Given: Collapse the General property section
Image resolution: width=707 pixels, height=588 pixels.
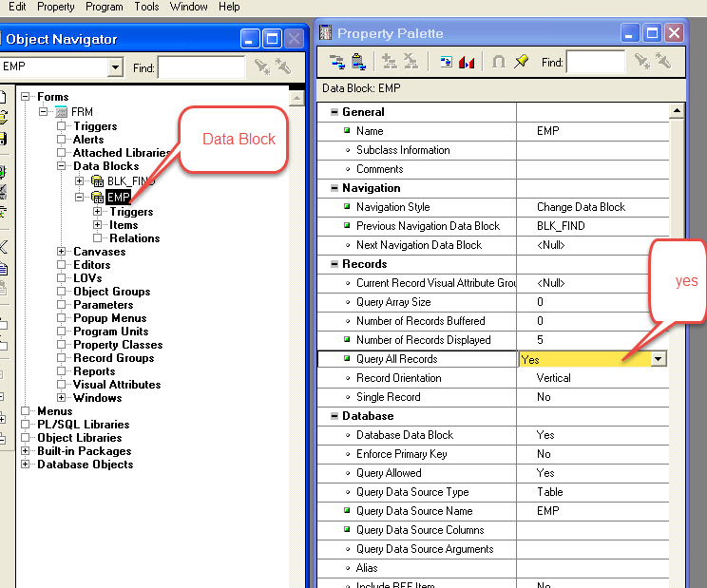Looking at the screenshot, I should (334, 112).
